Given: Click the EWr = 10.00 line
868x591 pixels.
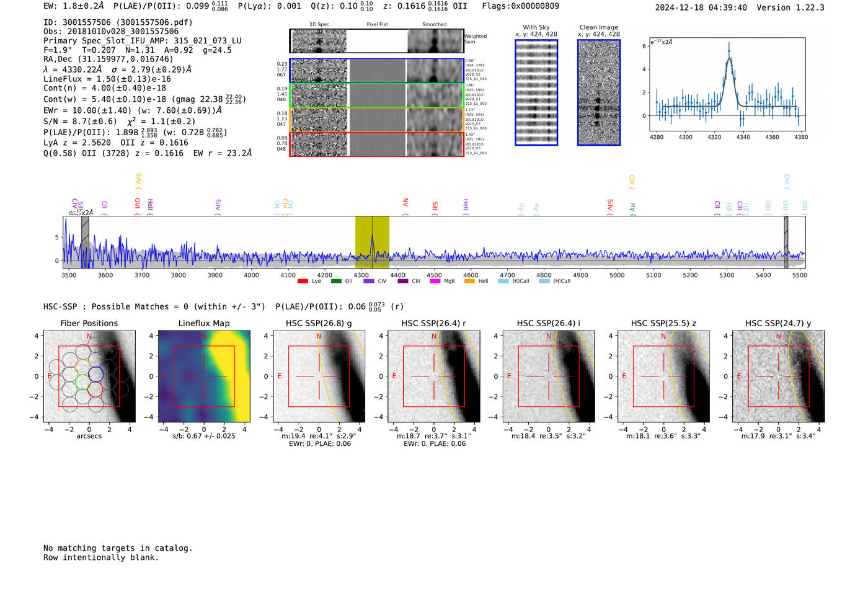Looking at the screenshot, I should 133,110.
